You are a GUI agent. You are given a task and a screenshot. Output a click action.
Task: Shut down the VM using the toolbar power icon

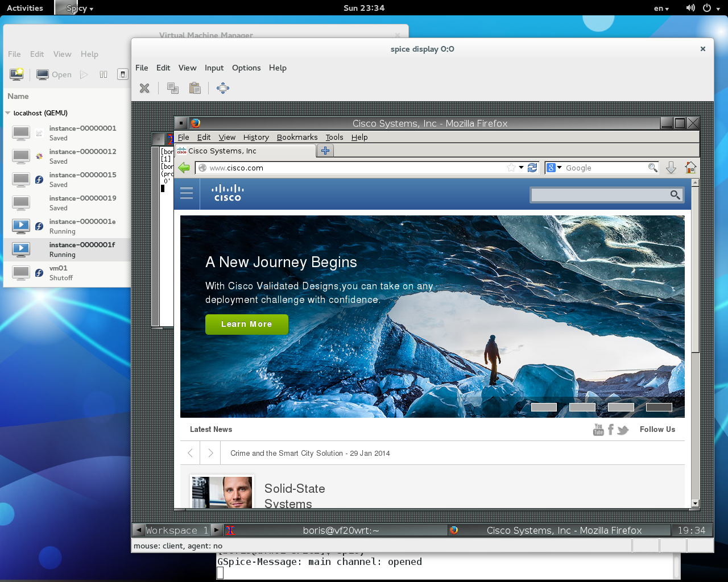click(122, 74)
